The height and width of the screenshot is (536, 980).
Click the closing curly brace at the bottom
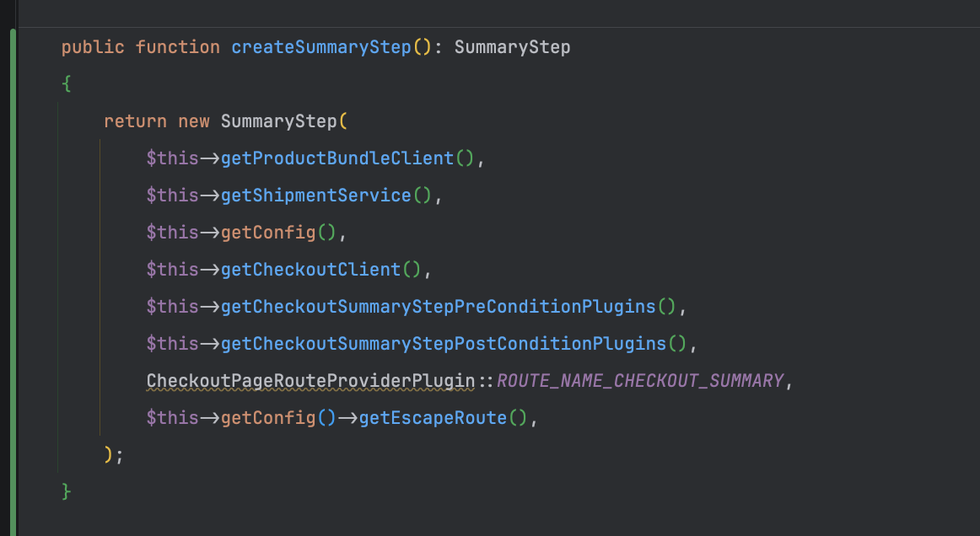pos(65,491)
